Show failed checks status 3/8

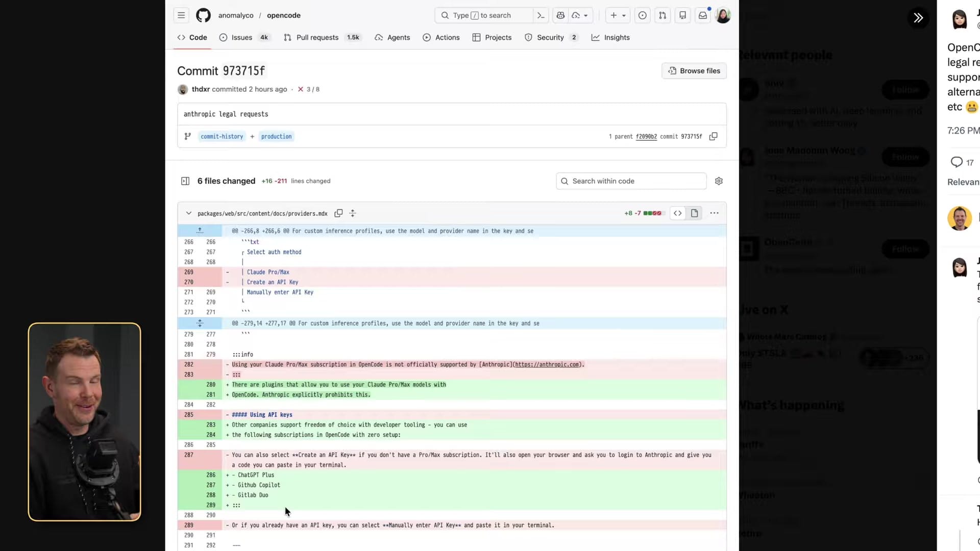(x=309, y=89)
